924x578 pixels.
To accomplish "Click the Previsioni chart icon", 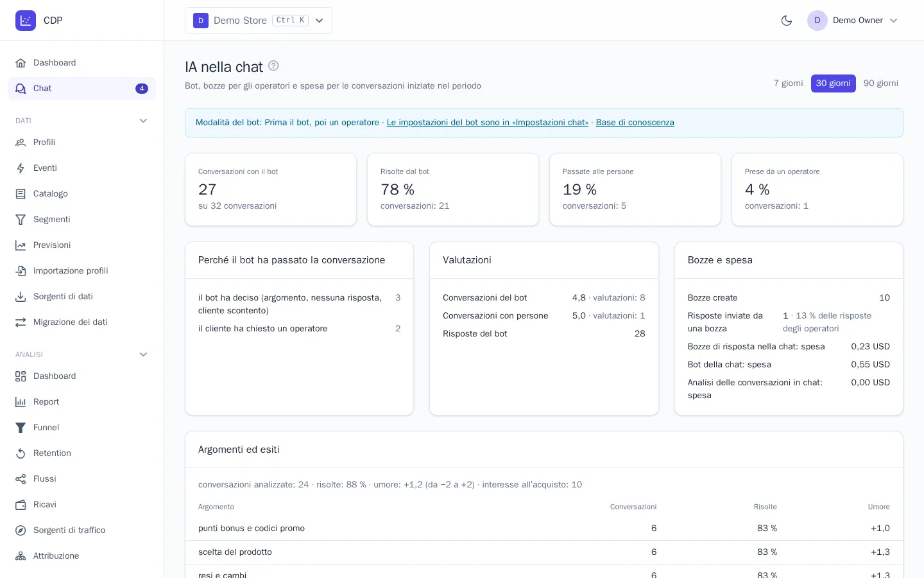I will pos(21,245).
